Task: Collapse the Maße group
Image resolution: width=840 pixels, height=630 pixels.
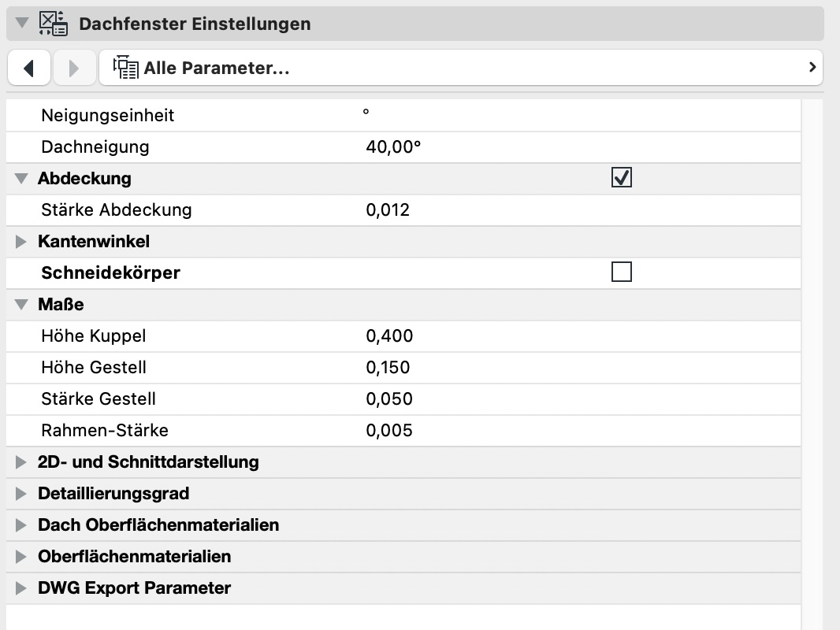Action: (21, 305)
